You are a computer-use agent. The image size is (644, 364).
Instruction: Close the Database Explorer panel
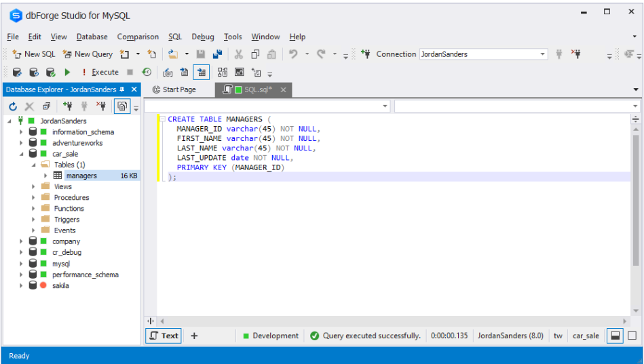pos(134,89)
